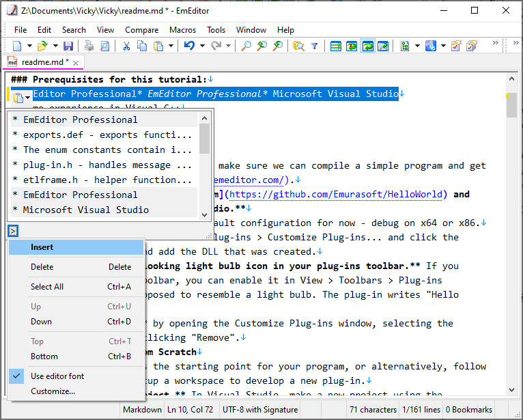Open the Compare menu
523x420 pixels.
[x=142, y=30]
